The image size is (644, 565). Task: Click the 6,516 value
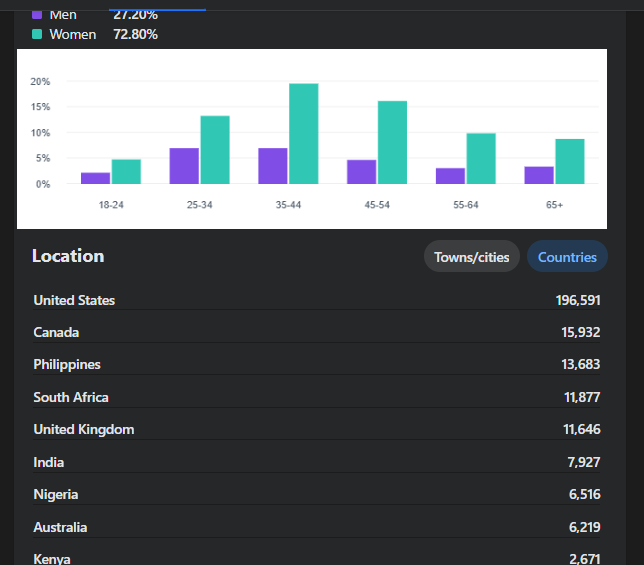[x=584, y=494]
